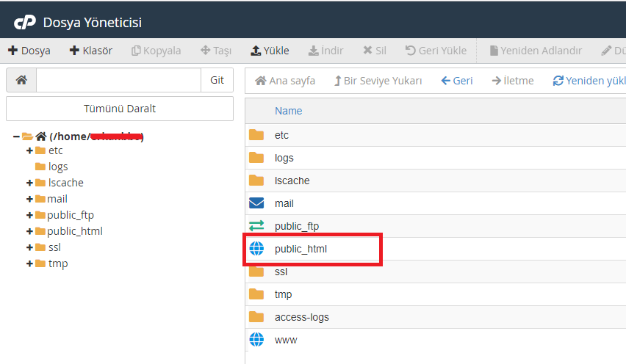Click the public_ftp transfer arrows icon

click(256, 226)
